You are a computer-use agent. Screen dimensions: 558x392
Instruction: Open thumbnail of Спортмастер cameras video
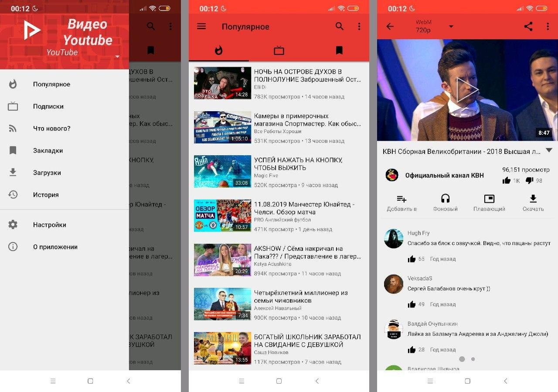click(x=222, y=127)
